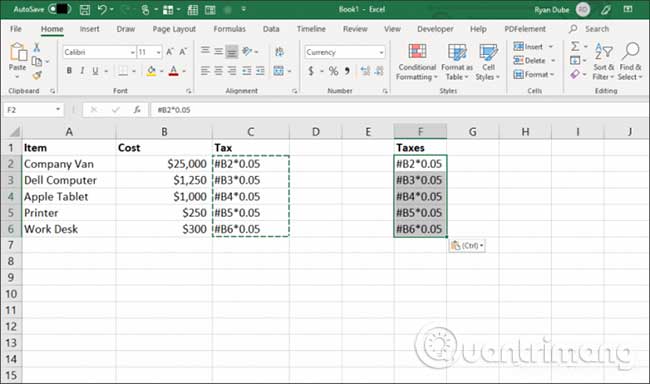The image size is (650, 384).
Task: Switch to the Page Layout tab
Action: [x=174, y=29]
